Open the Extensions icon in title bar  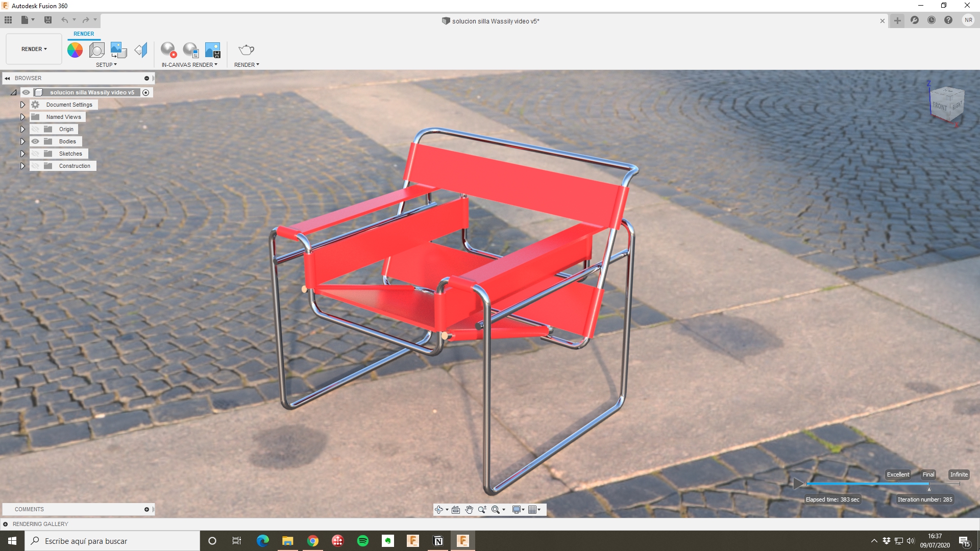click(x=915, y=20)
